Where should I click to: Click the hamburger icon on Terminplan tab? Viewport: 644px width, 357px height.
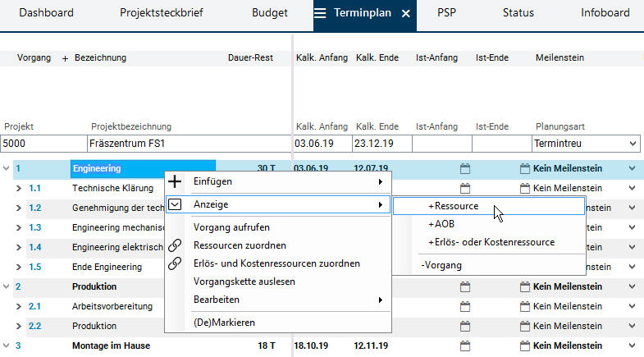321,13
